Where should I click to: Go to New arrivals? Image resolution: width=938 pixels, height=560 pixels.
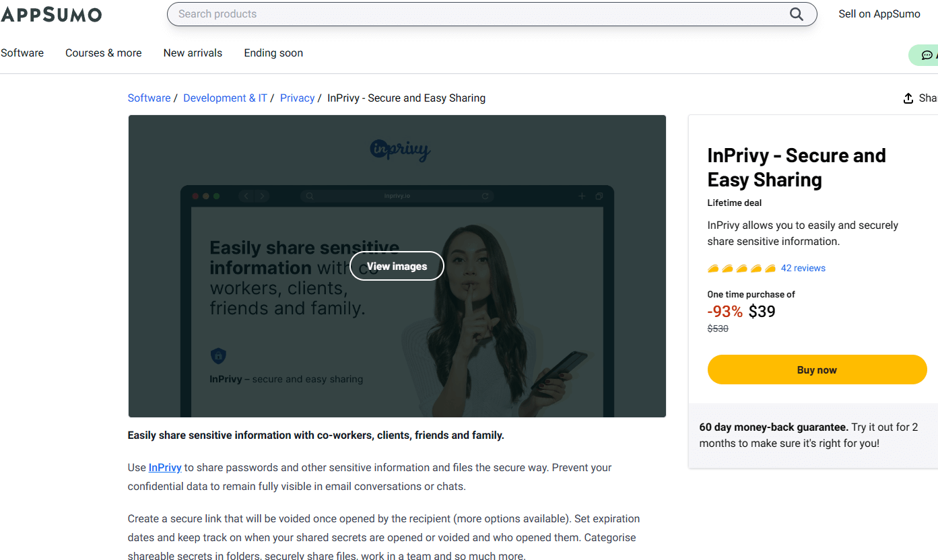point(193,53)
